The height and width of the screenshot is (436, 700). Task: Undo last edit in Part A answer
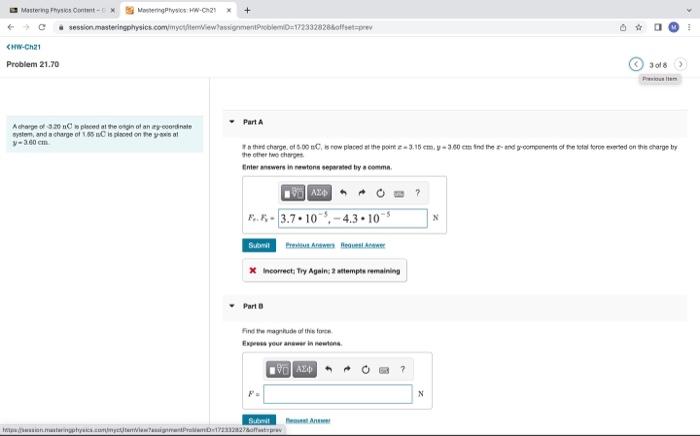[343, 193]
